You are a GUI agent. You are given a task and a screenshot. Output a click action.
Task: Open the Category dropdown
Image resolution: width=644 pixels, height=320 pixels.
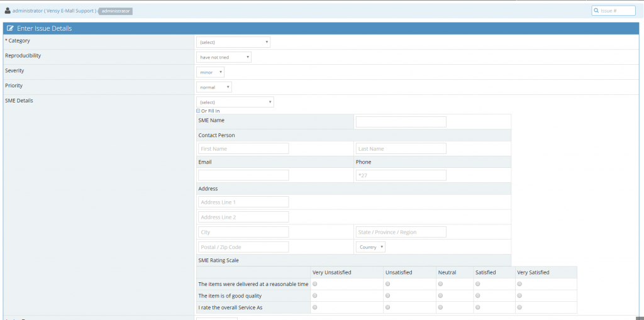[233, 42]
